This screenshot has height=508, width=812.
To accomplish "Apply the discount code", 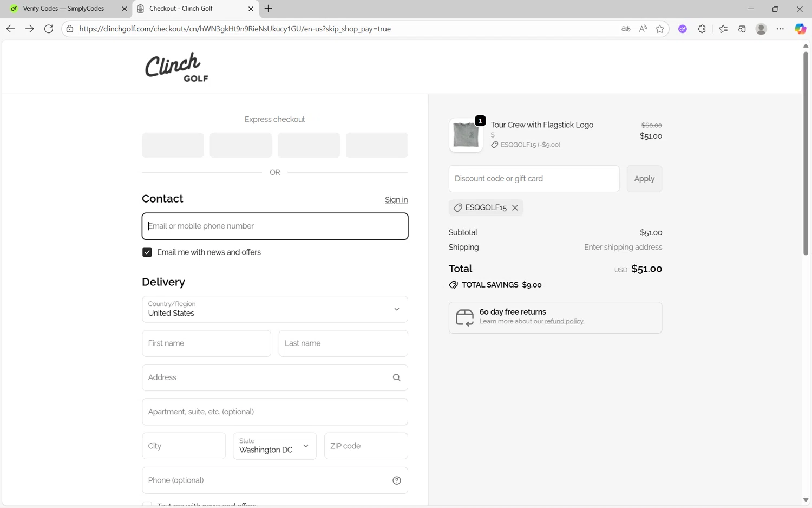I will pyautogui.click(x=644, y=179).
